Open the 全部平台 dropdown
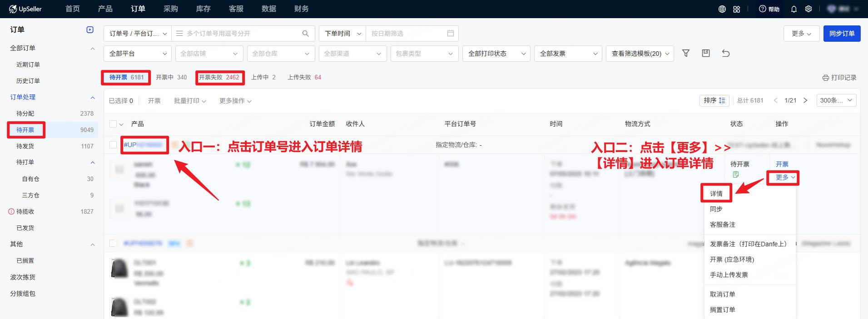The width and height of the screenshot is (868, 319). point(138,54)
